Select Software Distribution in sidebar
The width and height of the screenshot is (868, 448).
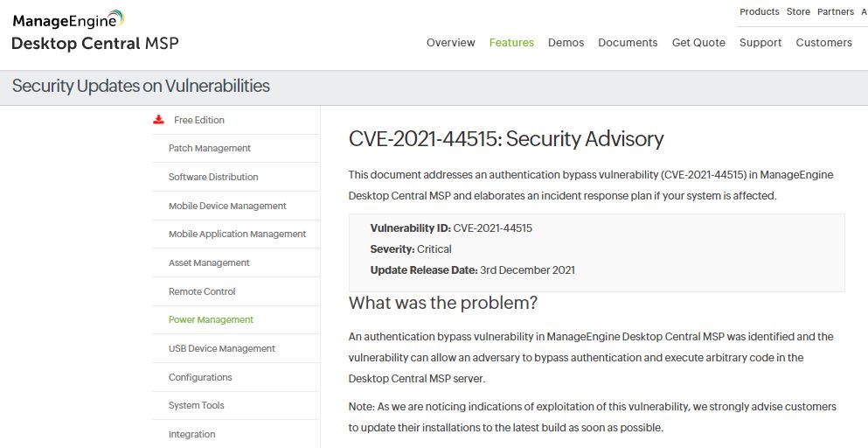(x=213, y=177)
